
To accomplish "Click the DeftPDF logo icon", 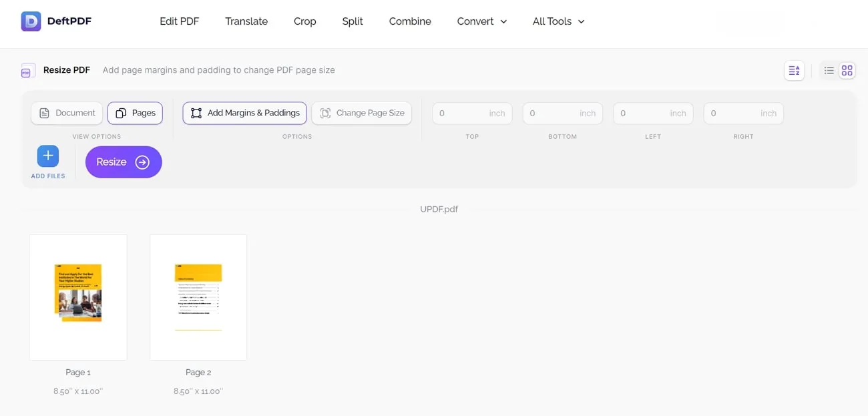I will click(31, 21).
